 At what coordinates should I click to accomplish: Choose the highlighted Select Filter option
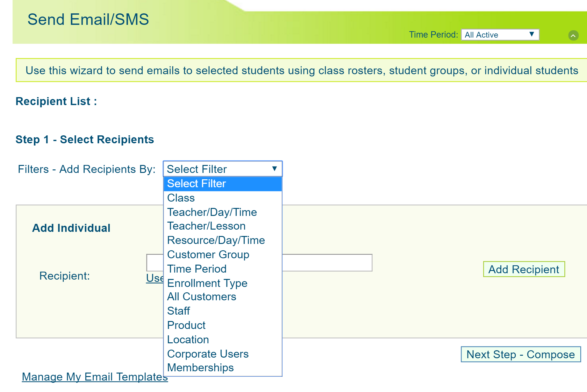[x=222, y=184]
